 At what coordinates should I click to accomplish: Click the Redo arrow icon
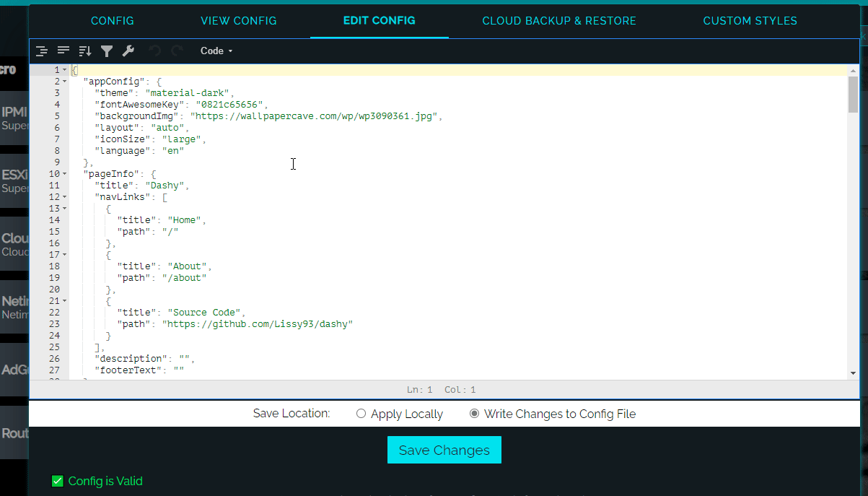[177, 51]
